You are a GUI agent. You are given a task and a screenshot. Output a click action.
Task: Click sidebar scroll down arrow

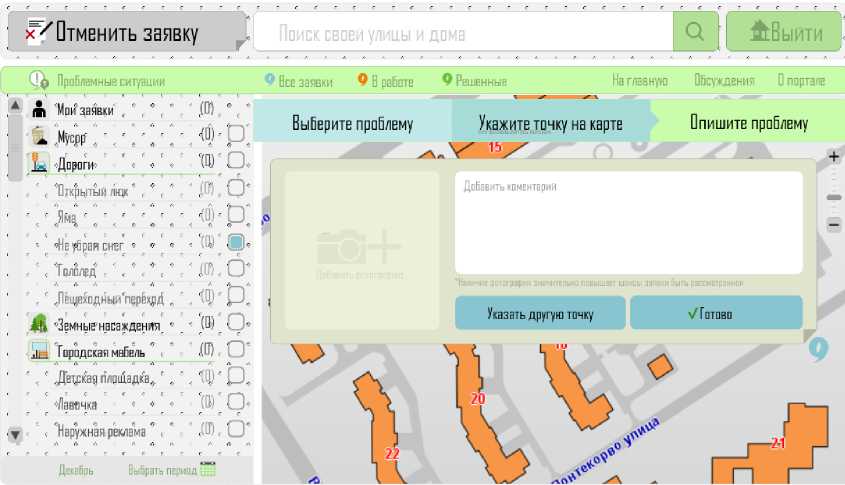click(x=15, y=434)
